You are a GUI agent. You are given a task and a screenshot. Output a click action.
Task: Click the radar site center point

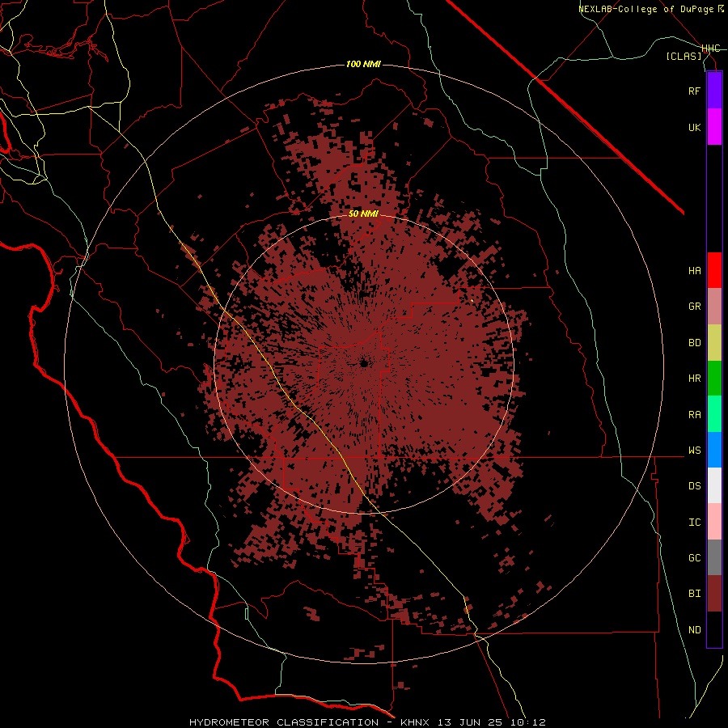point(364,363)
